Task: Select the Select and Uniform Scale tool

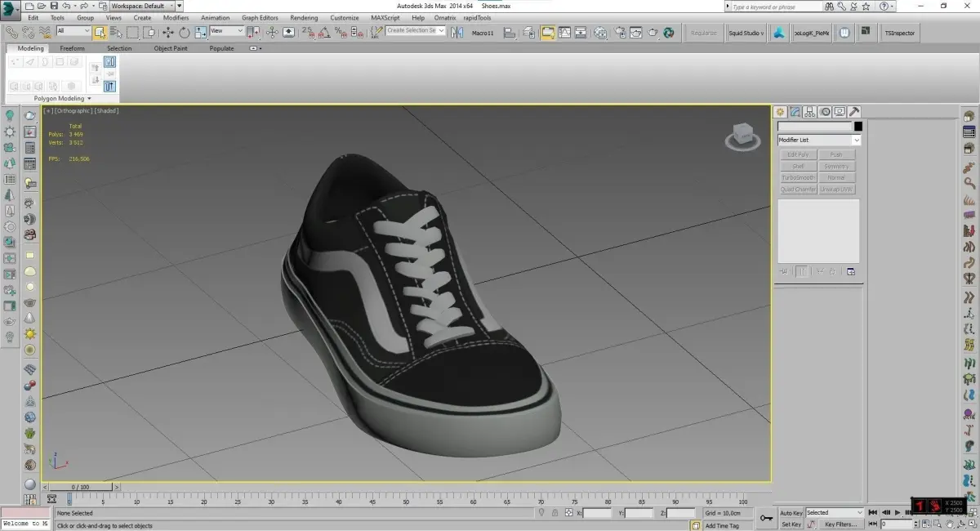Action: click(201, 33)
